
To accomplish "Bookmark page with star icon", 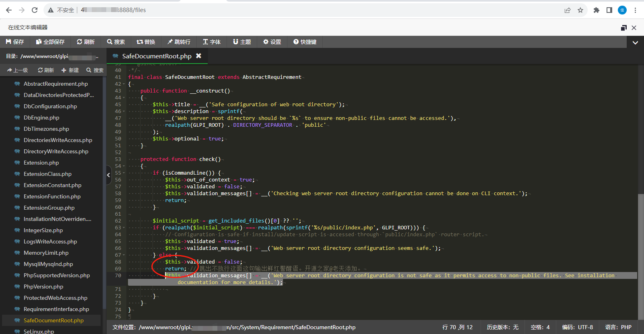I will [580, 10].
